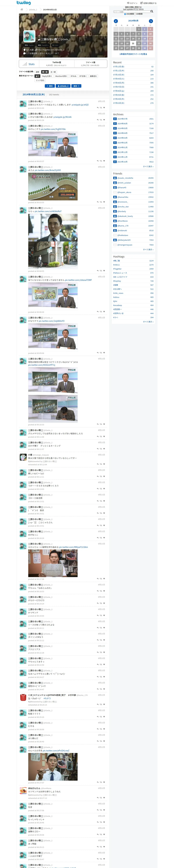Image resolution: width=174 pixels, height=868 pixels.
Task: Toggle 画像含む filter
Action: pyautogui.click(x=93, y=76)
